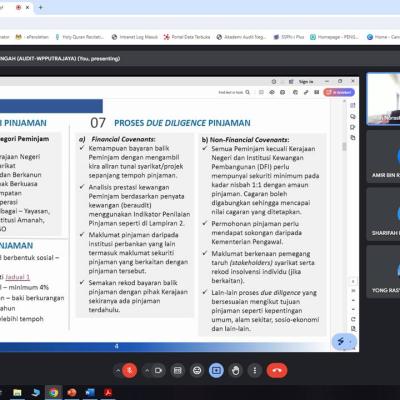
Task: Open captions button in meeting controls
Action: 178,370
